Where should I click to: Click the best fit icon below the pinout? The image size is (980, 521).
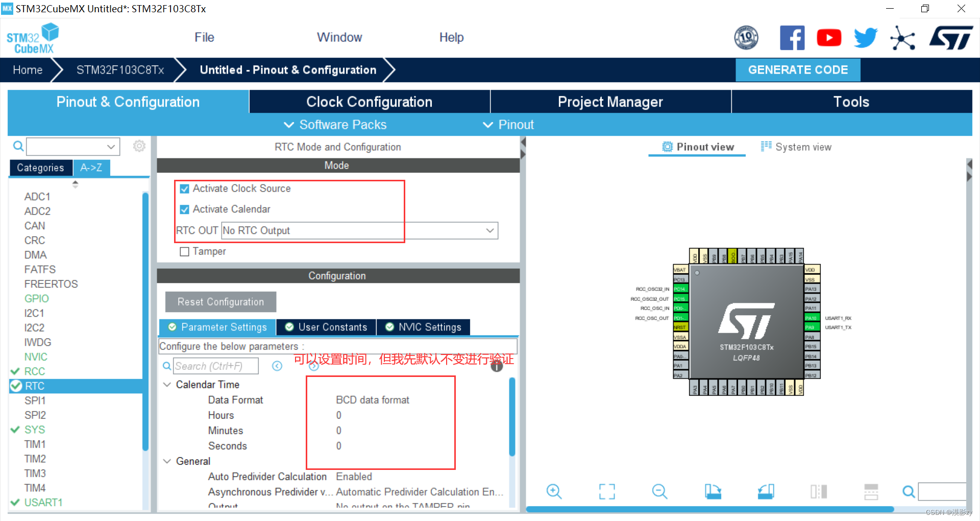click(x=606, y=491)
